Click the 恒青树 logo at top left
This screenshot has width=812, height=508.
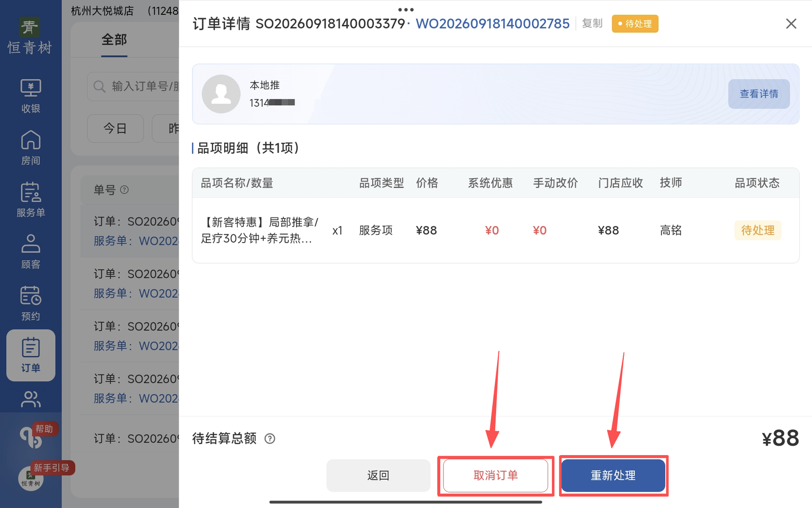pos(30,36)
